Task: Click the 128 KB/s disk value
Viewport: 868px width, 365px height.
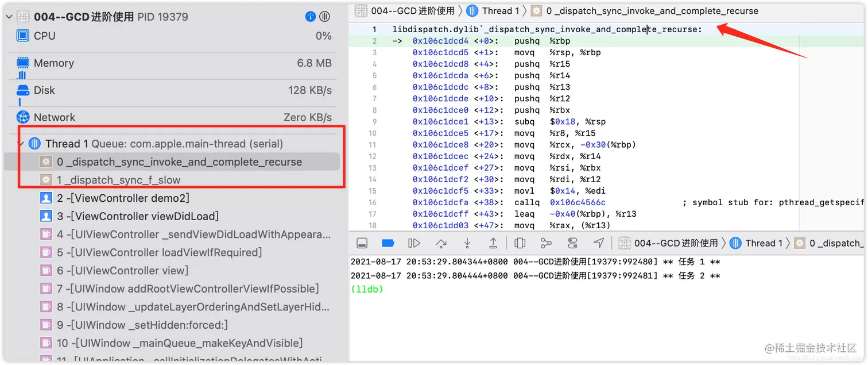Action: [x=310, y=90]
